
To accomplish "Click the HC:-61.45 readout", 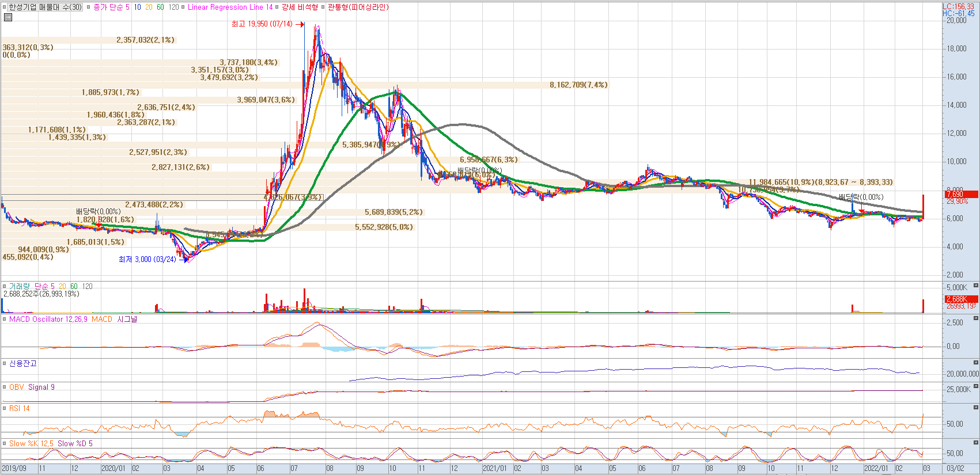I will coord(959,13).
